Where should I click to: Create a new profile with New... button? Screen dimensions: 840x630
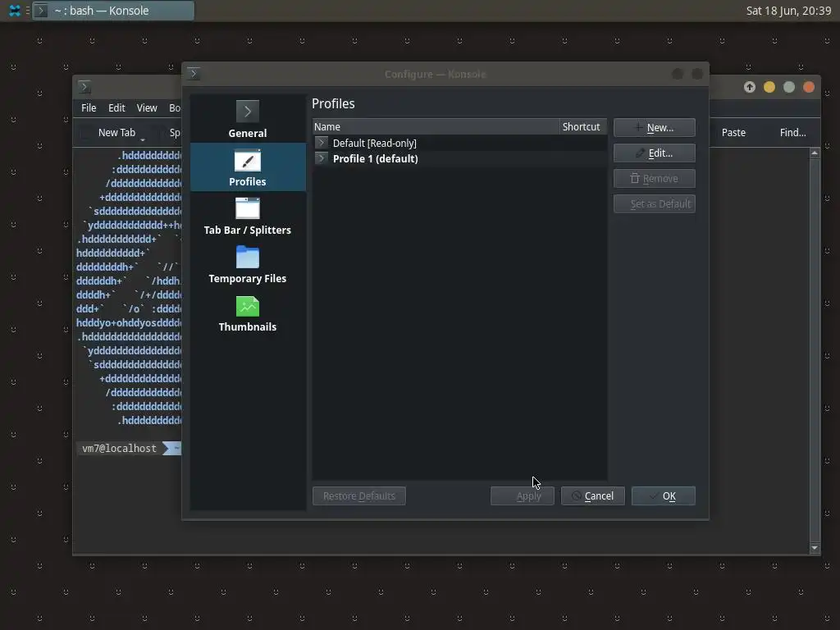[654, 127]
